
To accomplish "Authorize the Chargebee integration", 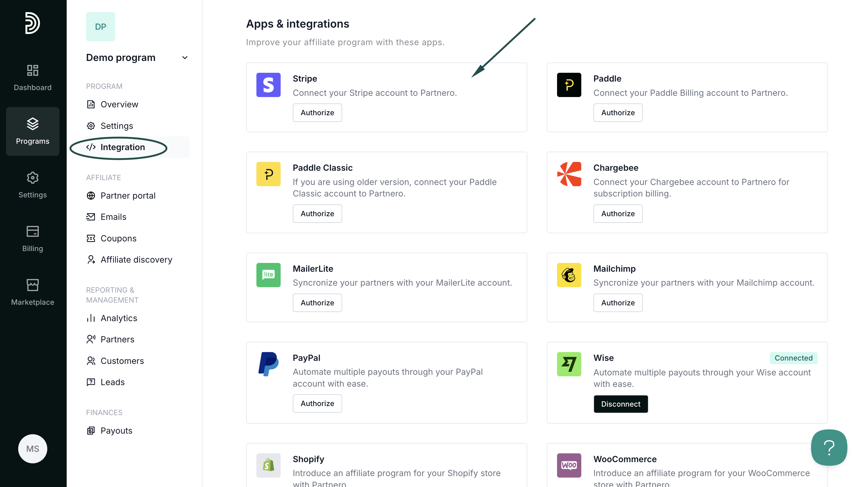I will point(618,213).
